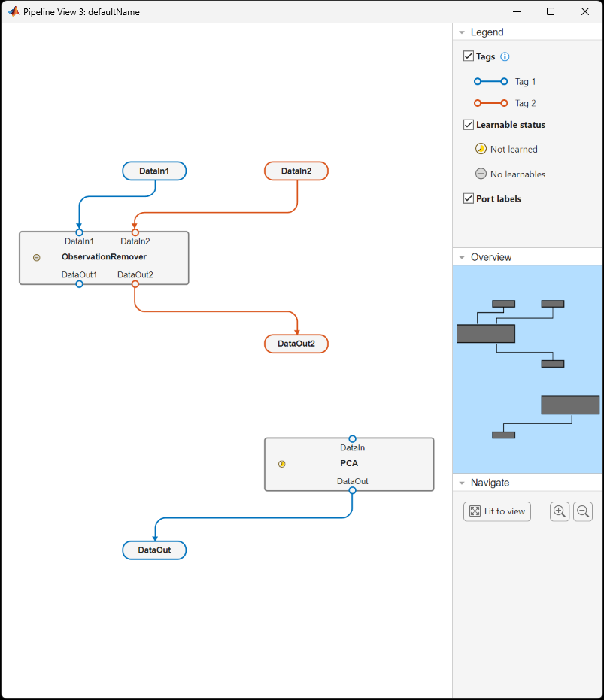Collapse the Overview section
The image size is (604, 700).
tap(462, 256)
